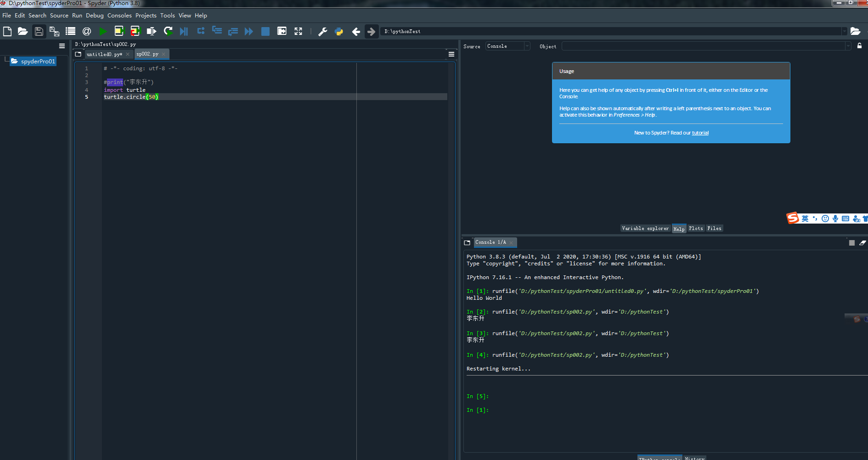This screenshot has height=460, width=868.
Task: Click the Sogou input method S icon
Action: point(793,218)
